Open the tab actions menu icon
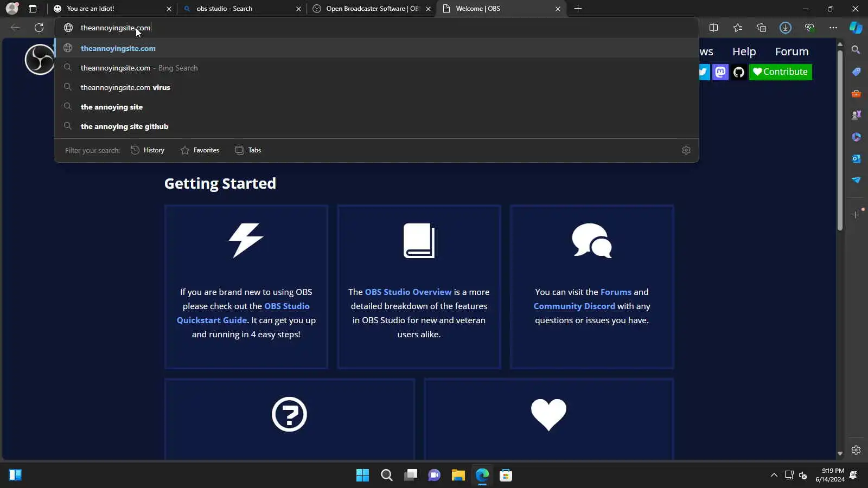Image resolution: width=868 pixels, height=488 pixels. (x=33, y=9)
